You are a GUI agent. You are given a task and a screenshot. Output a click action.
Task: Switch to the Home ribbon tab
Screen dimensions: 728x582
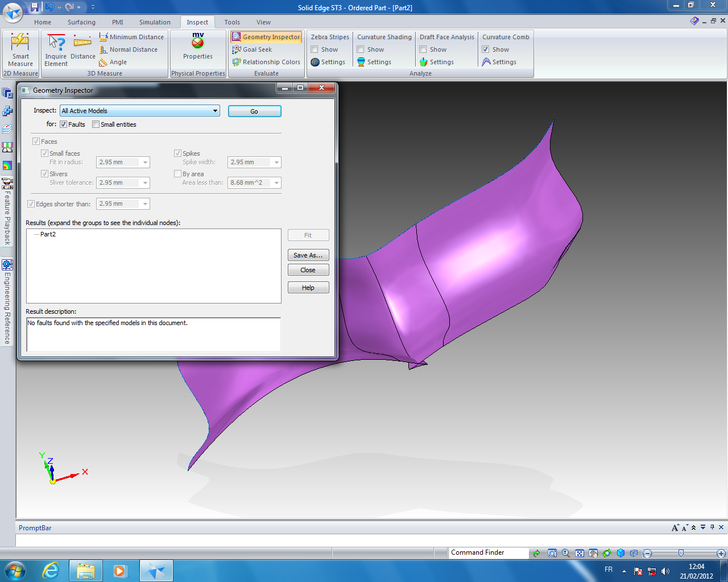[43, 22]
